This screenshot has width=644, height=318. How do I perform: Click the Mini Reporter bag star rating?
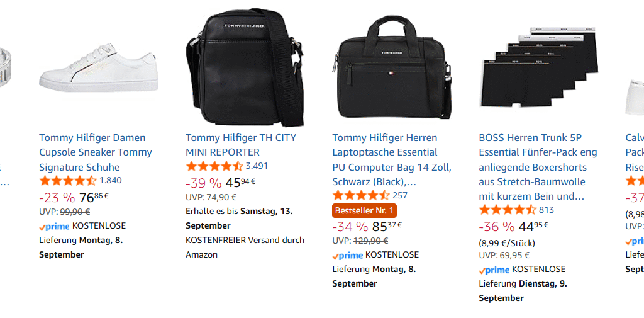pyautogui.click(x=214, y=166)
